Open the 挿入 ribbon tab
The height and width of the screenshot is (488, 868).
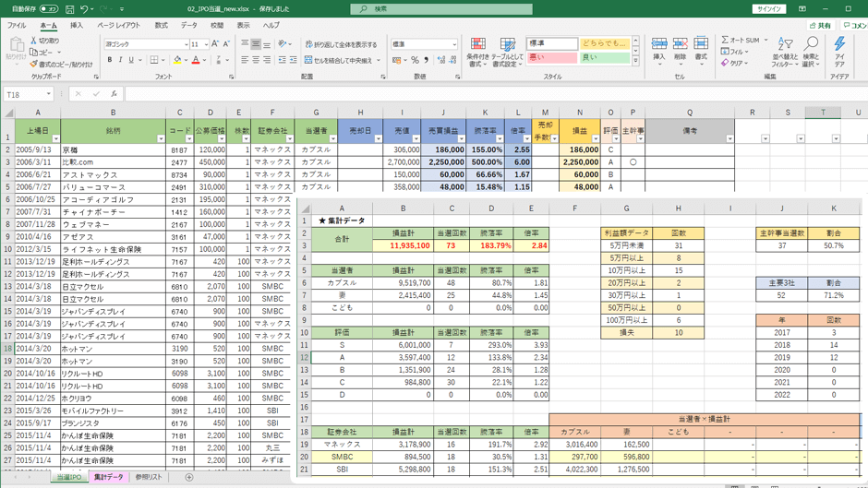pos(77,26)
